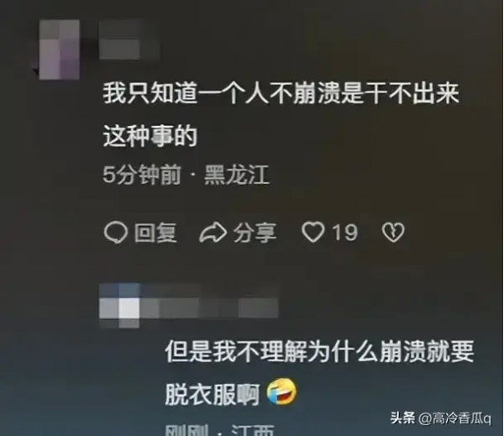
Task: Dislike the comment with broken heart icon
Action: [393, 232]
